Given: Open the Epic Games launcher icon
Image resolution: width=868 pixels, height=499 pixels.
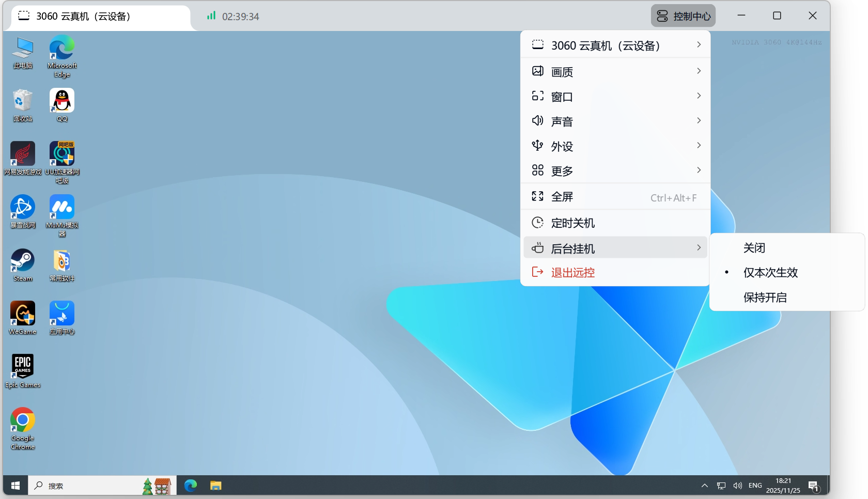Looking at the screenshot, I should coord(23,367).
